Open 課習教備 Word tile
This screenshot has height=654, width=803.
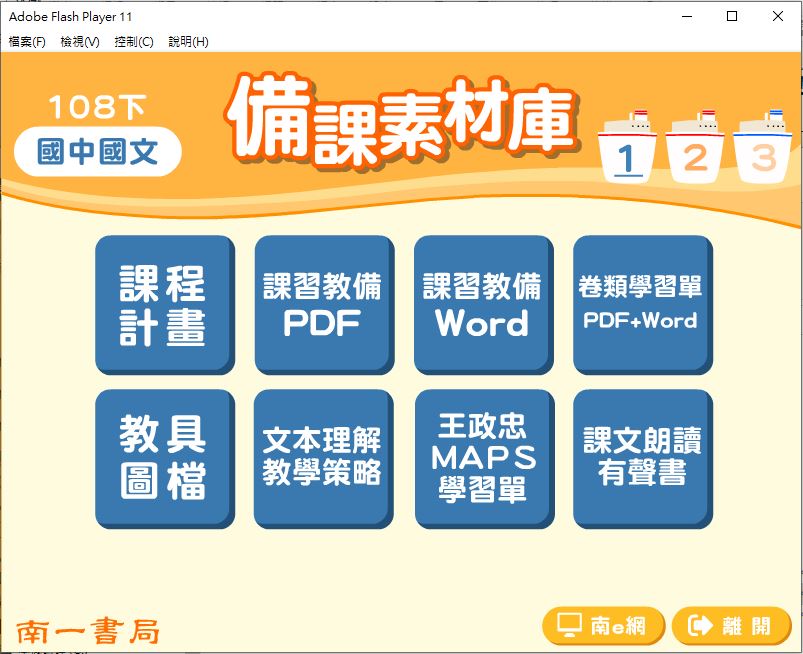click(482, 304)
